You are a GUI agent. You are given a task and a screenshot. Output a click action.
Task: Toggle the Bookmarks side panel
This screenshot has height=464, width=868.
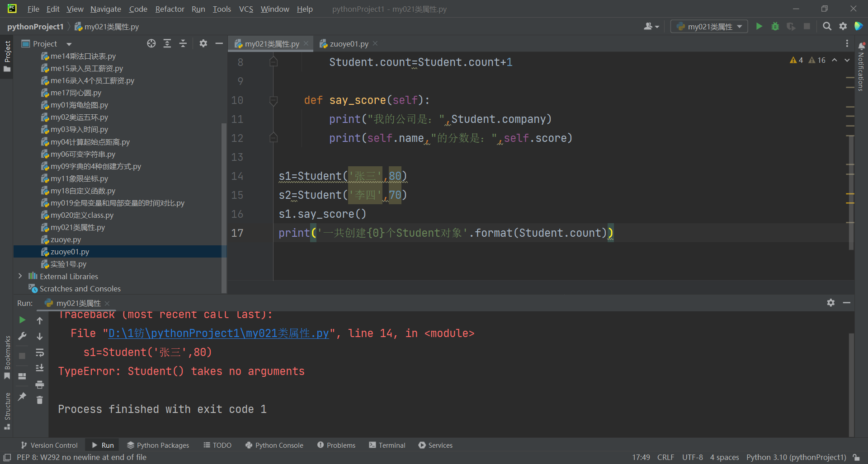[x=7, y=357]
